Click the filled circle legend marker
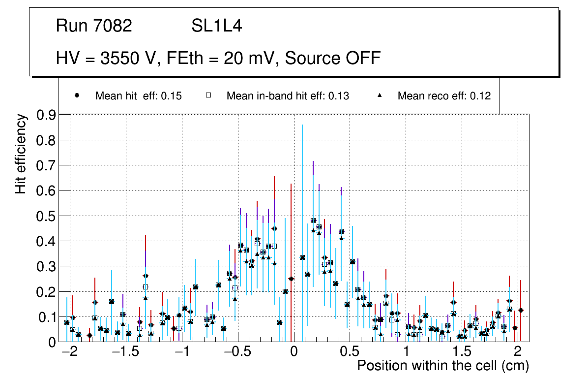 (77, 95)
